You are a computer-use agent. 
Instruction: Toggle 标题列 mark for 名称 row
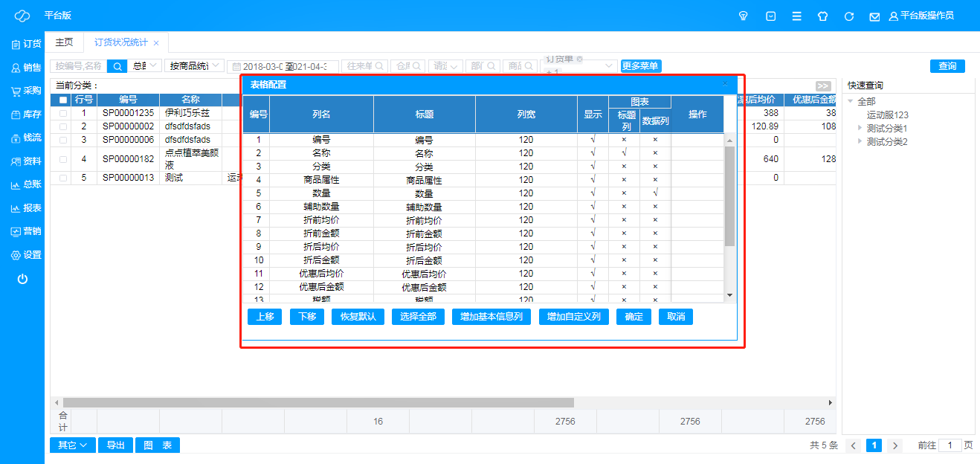click(624, 152)
